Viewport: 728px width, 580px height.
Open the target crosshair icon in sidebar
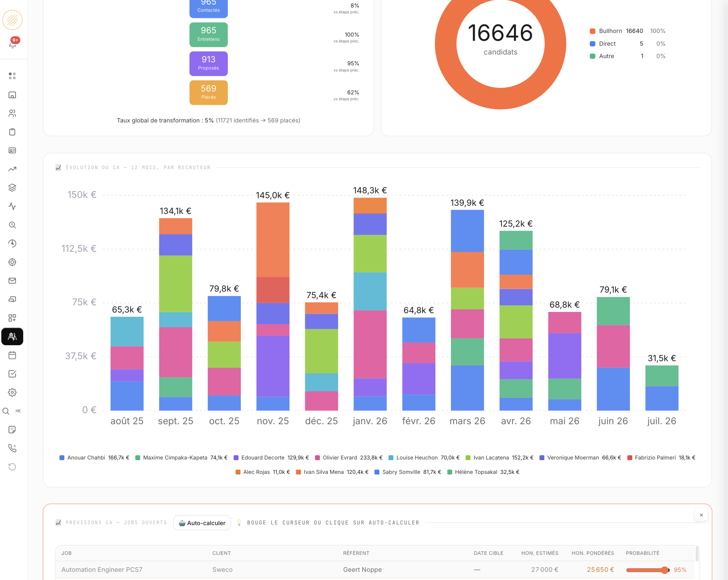click(12, 262)
